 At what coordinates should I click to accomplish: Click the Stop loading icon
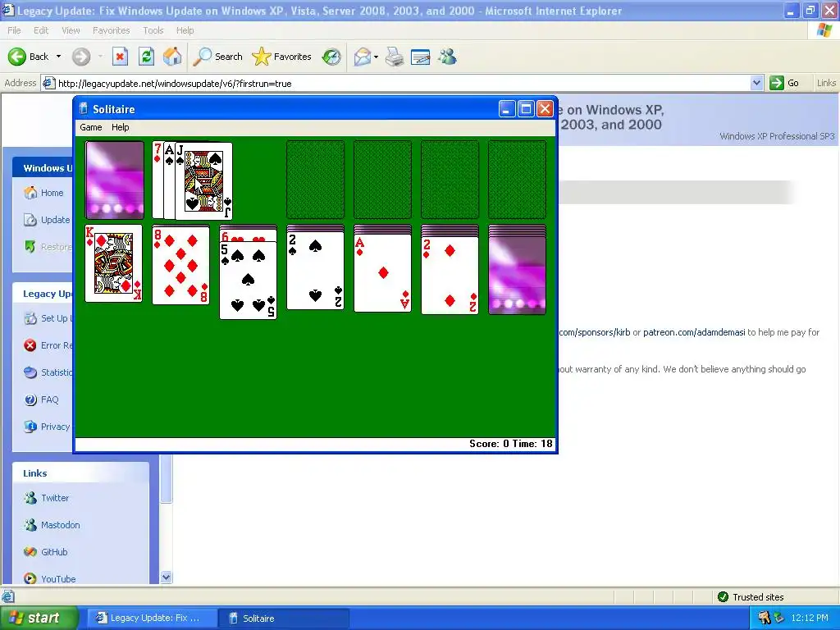120,57
